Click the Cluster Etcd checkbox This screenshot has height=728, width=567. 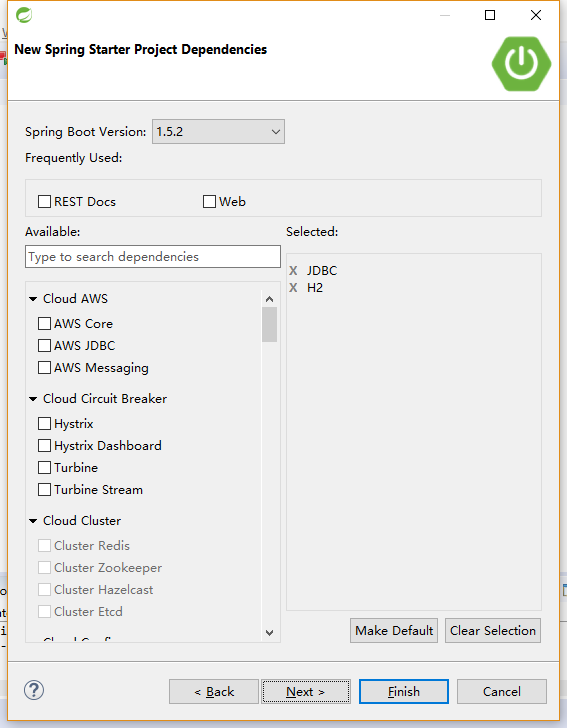pyautogui.click(x=45, y=611)
